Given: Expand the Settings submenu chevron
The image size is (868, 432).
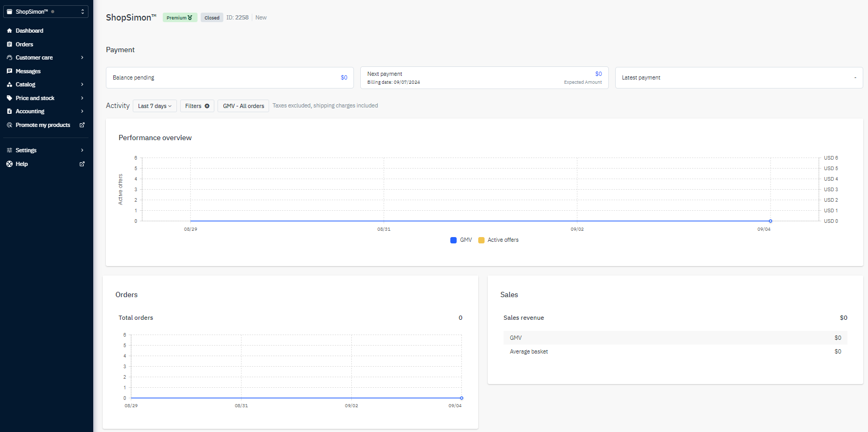Looking at the screenshot, I should (x=82, y=150).
